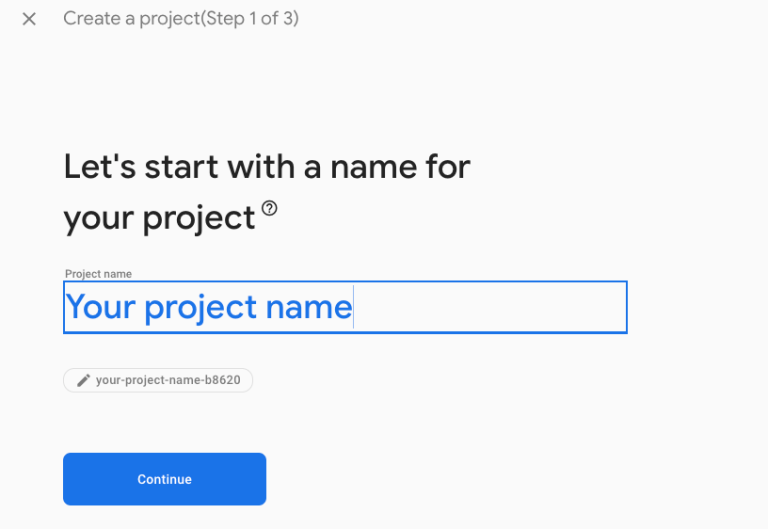Click empty space right of typed project name
The height and width of the screenshot is (529, 768).
[x=490, y=307]
